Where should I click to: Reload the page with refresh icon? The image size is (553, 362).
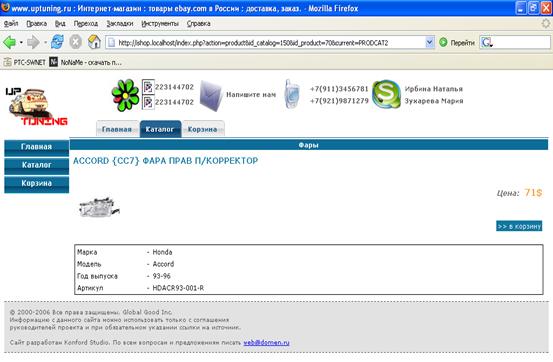57,42
